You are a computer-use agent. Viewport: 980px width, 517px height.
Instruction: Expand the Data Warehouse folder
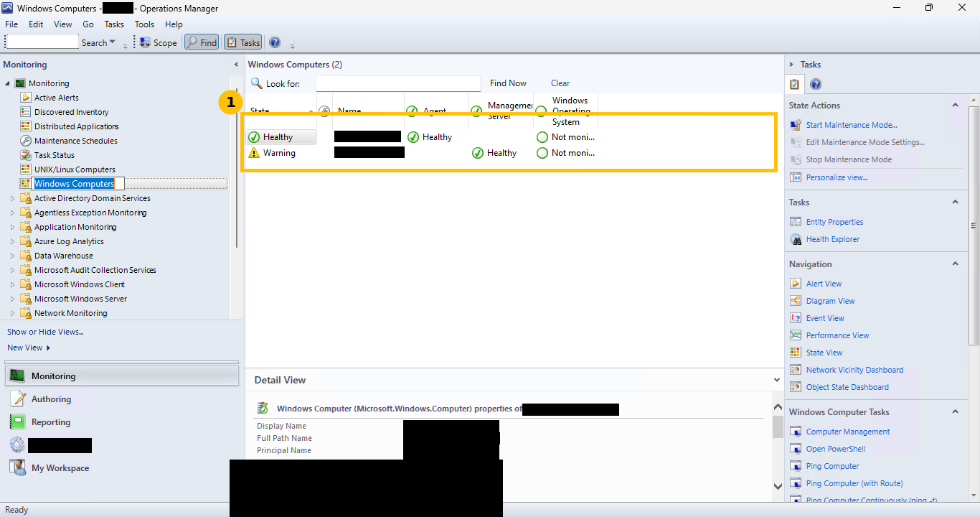pyautogui.click(x=12, y=256)
